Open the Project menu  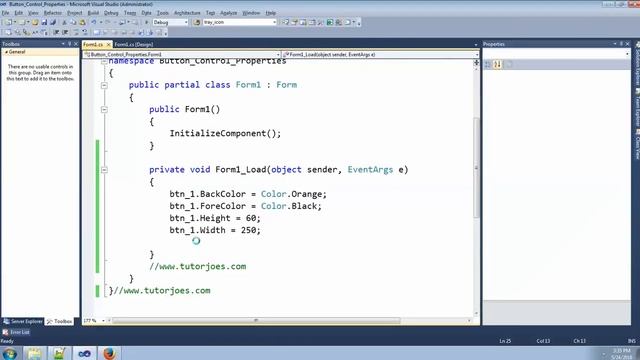click(x=75, y=13)
